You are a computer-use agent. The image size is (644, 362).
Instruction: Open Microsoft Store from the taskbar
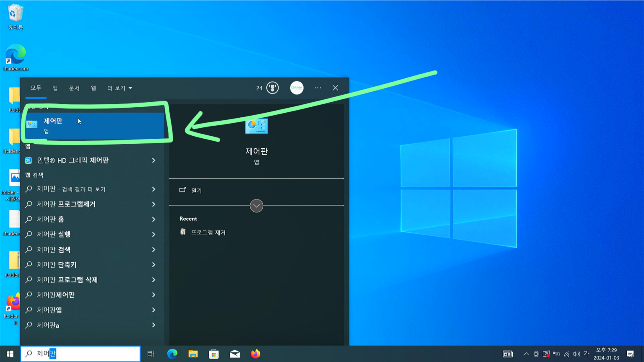pyautogui.click(x=214, y=354)
